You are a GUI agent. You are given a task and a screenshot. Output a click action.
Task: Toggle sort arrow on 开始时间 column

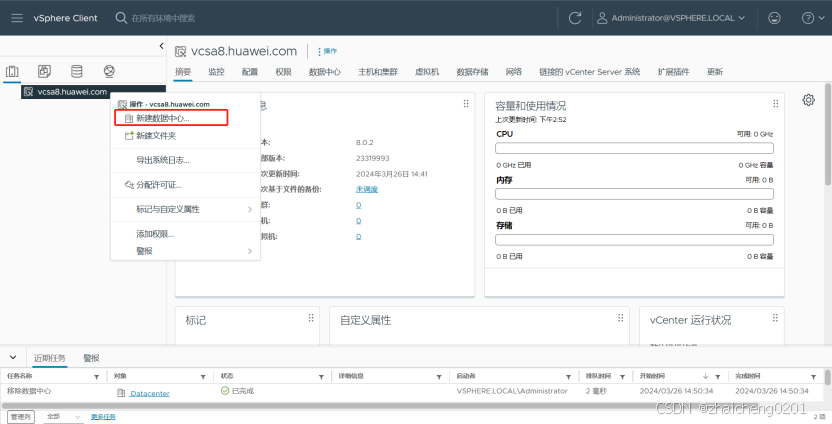pyautogui.click(x=705, y=376)
